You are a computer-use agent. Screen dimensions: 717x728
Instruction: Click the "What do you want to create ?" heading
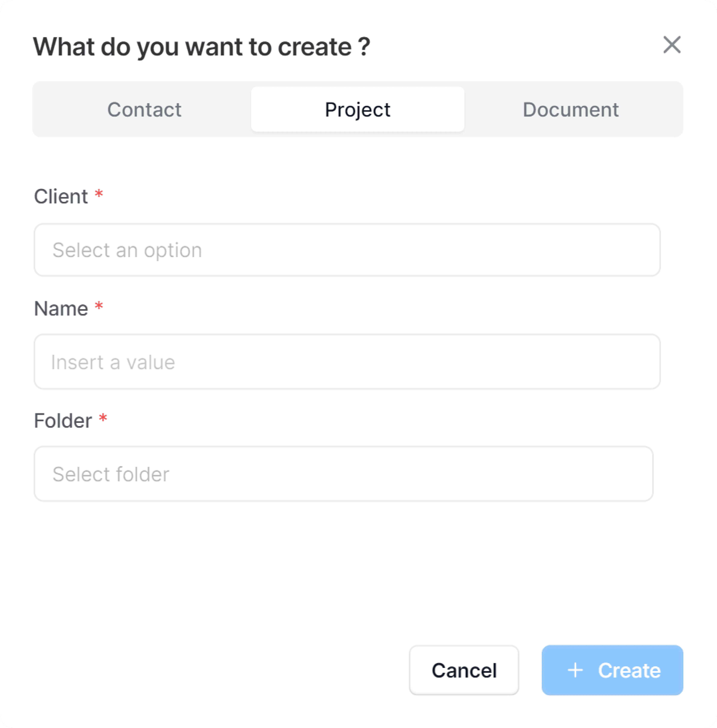201,47
